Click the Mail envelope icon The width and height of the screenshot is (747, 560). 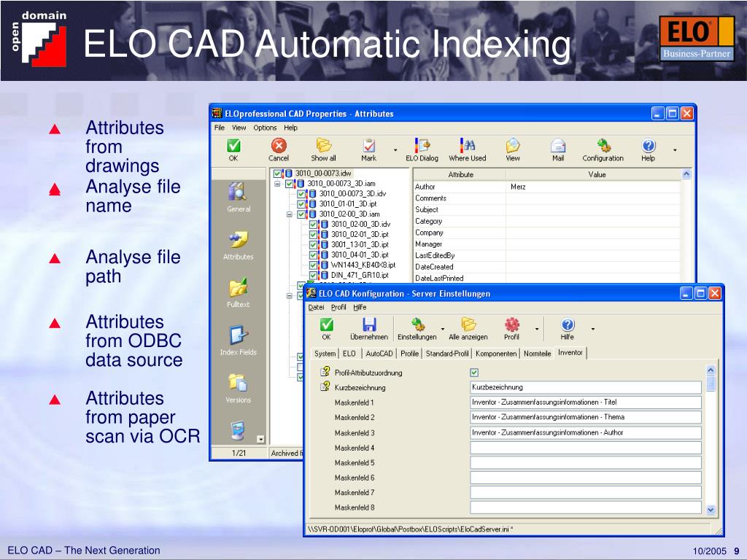coord(558,145)
